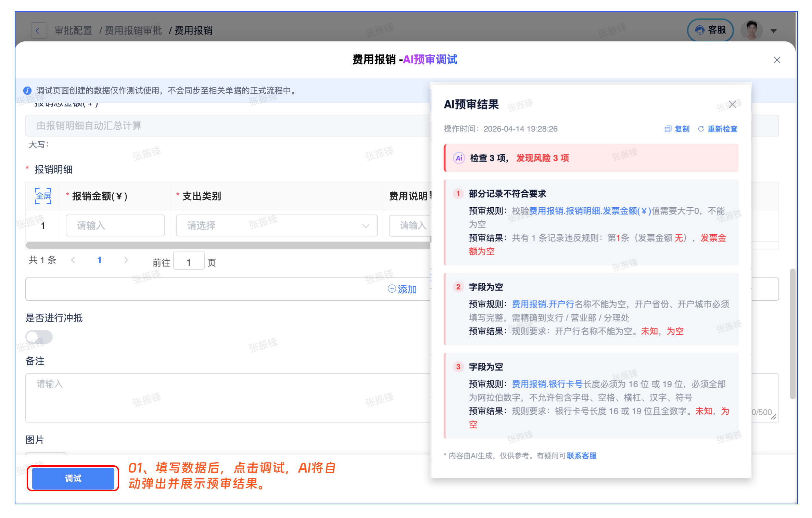Open the 客服 customer service button
Screen dimensions: 812x518
pos(710,30)
